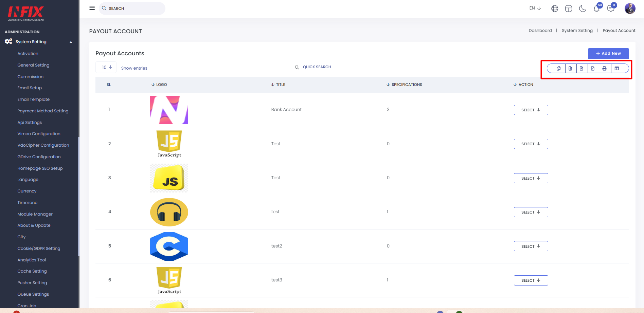
Task: Export table to Excel file
Action: coord(570,69)
